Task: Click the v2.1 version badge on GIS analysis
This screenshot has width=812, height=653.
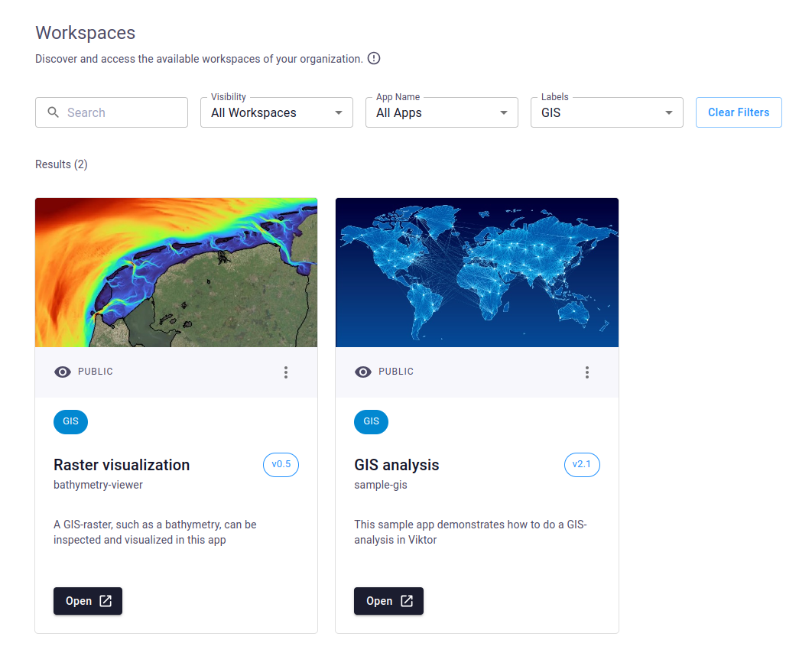Action: click(x=582, y=465)
